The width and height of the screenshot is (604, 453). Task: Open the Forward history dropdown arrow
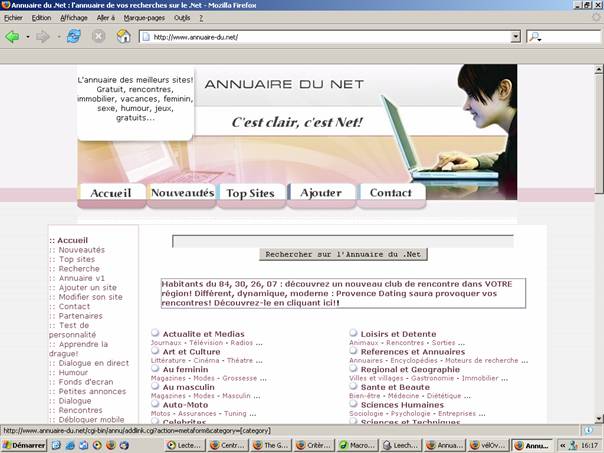pyautogui.click(x=59, y=37)
